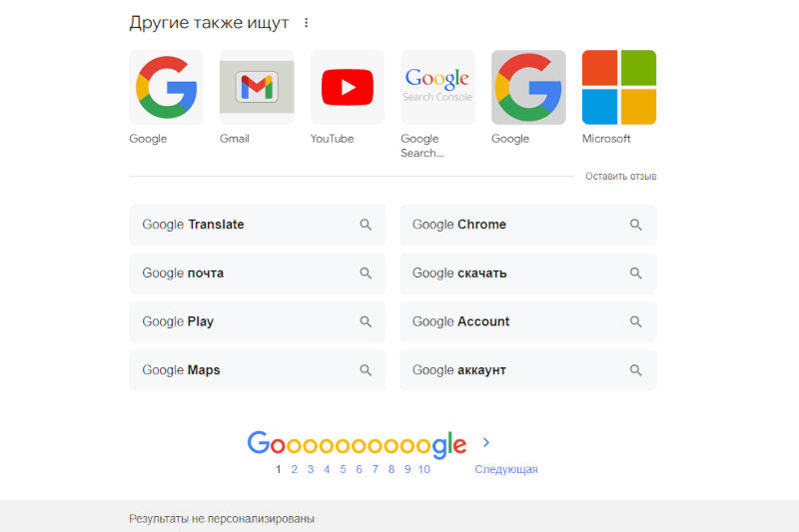This screenshot has width=799, height=532.
Task: Search for Google Translate suggestion
Action: pos(194,225)
